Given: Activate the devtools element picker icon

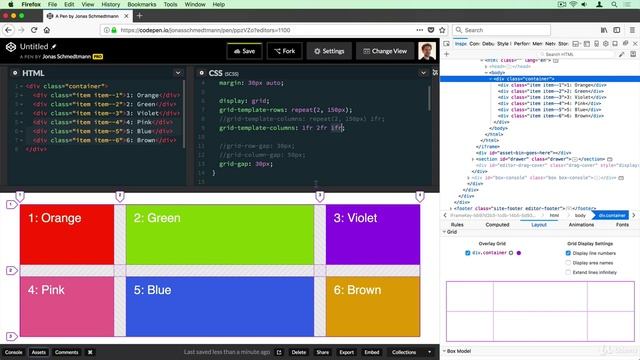Looking at the screenshot, I should coord(447,43).
